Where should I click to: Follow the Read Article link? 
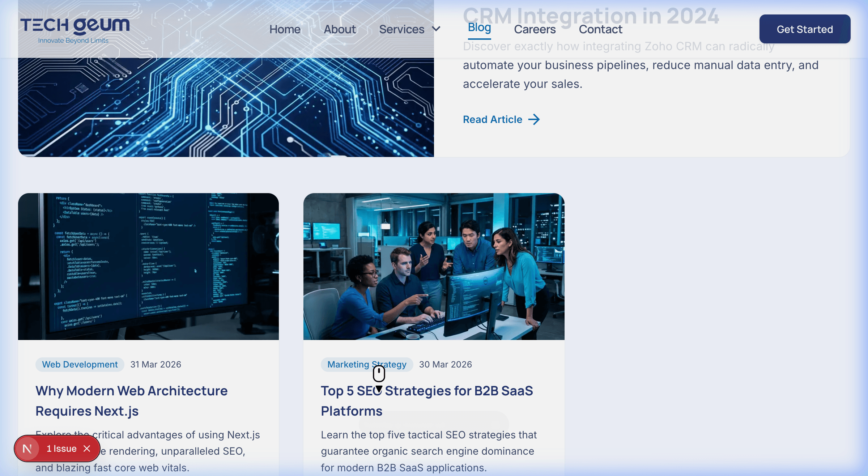tap(492, 119)
